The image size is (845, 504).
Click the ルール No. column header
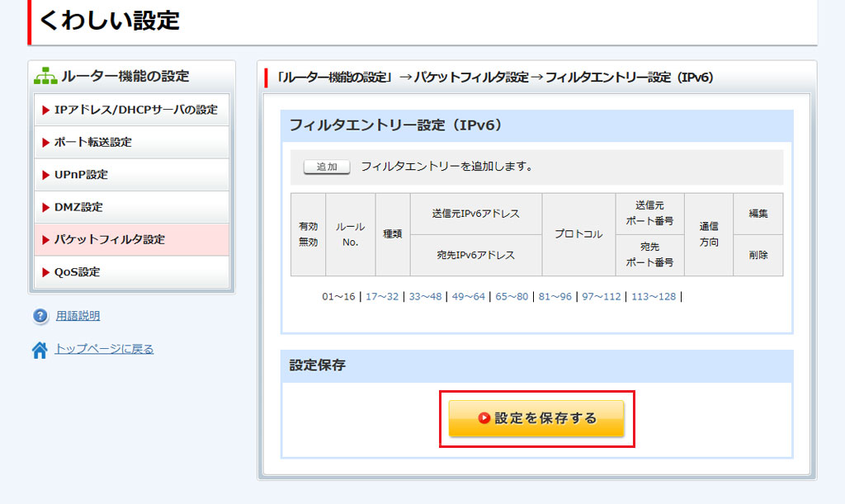(350, 234)
